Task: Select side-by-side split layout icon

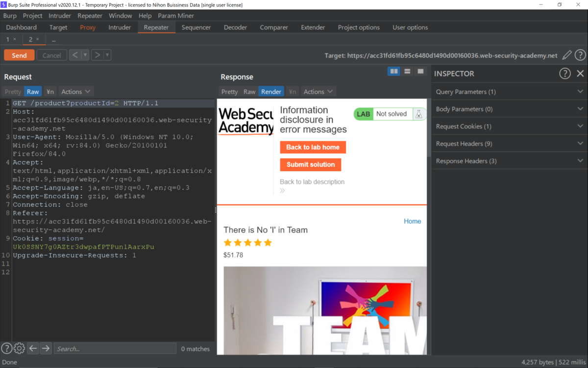Action: (394, 72)
